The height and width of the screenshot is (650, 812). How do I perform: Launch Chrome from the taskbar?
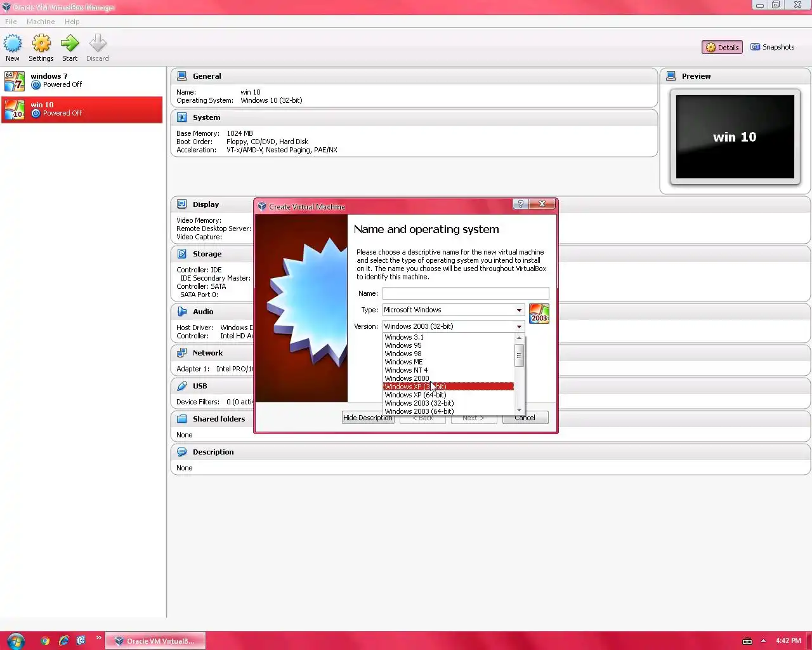(x=45, y=640)
